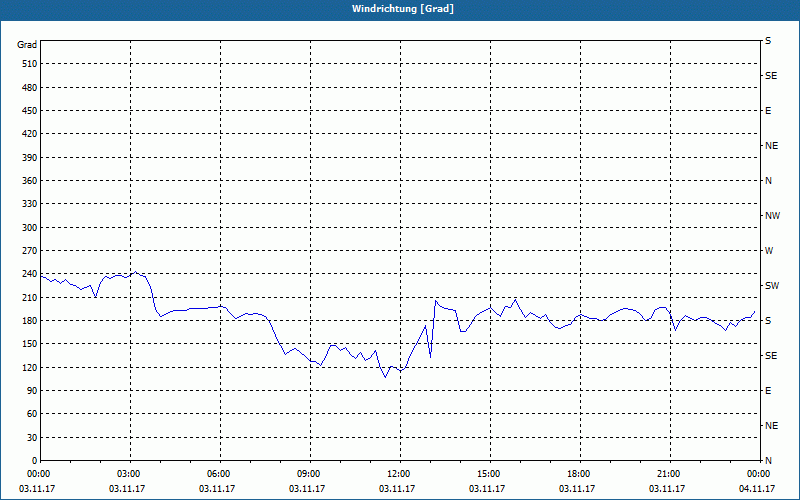Select the 30 y-axis value
Viewport: 800px width, 500px height.
(x=32, y=438)
